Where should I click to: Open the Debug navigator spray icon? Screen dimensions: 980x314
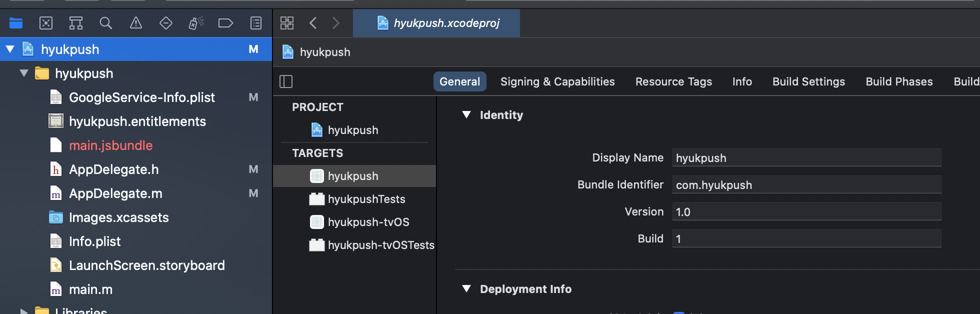(x=196, y=23)
